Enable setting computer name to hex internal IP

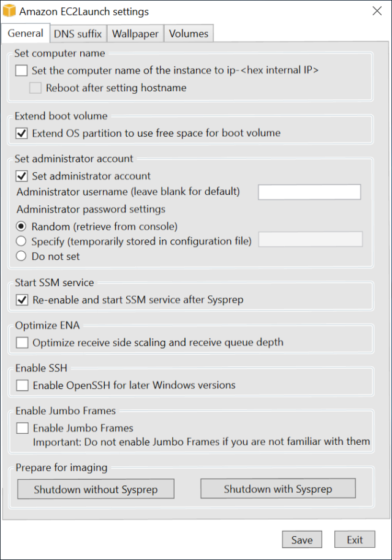pos(21,70)
